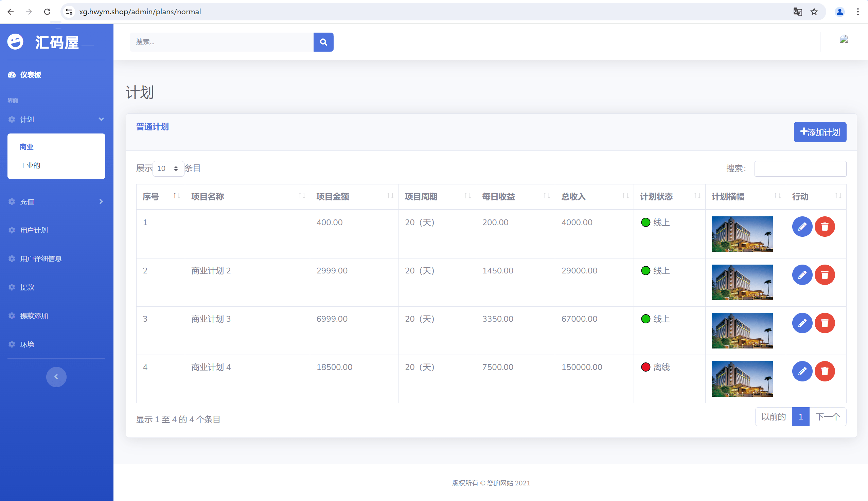868x501 pixels.
Task: Collapse the sidebar via circular arrow icon
Action: [x=56, y=377]
